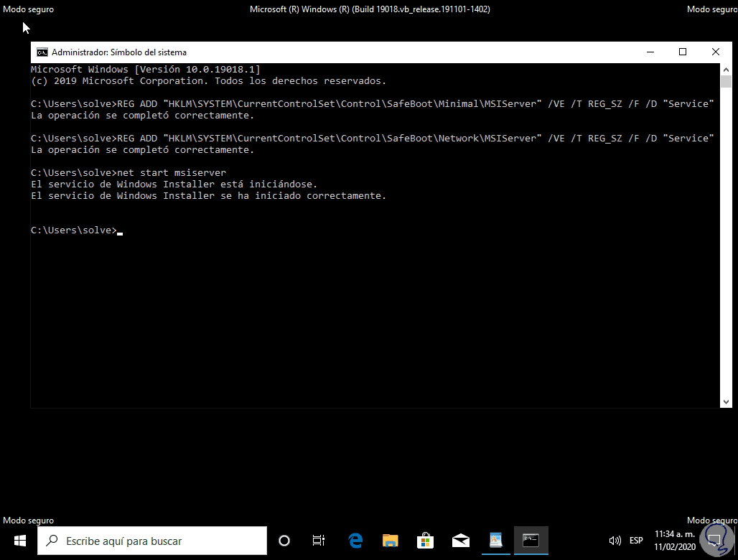Click the 'Microsoft Windows [Versión 10.0.19018.1]' line

[146, 69]
